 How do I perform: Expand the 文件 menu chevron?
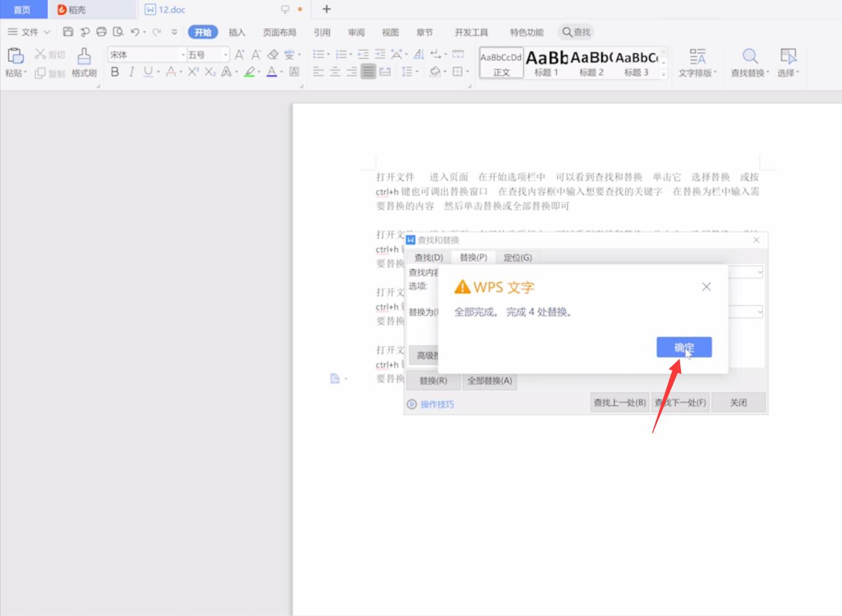(47, 32)
